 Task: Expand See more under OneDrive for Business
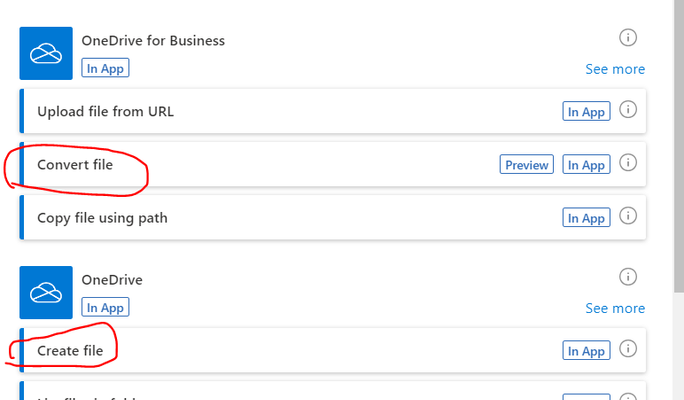[615, 69]
